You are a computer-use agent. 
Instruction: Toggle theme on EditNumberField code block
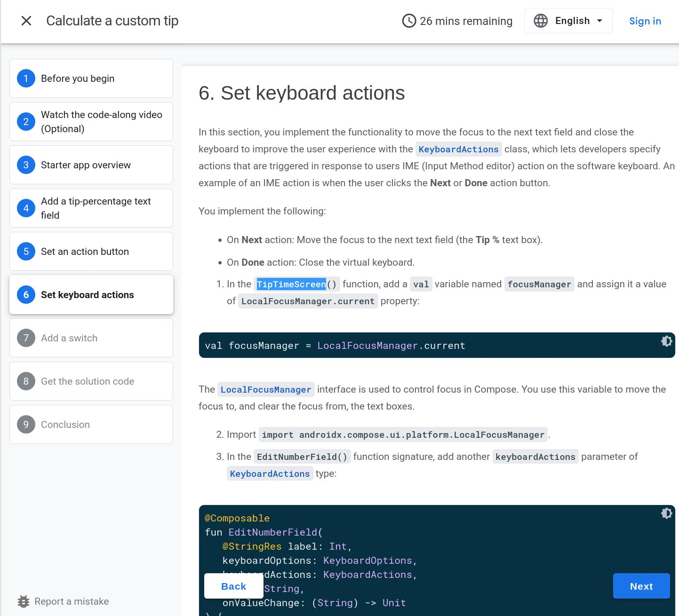[666, 513]
